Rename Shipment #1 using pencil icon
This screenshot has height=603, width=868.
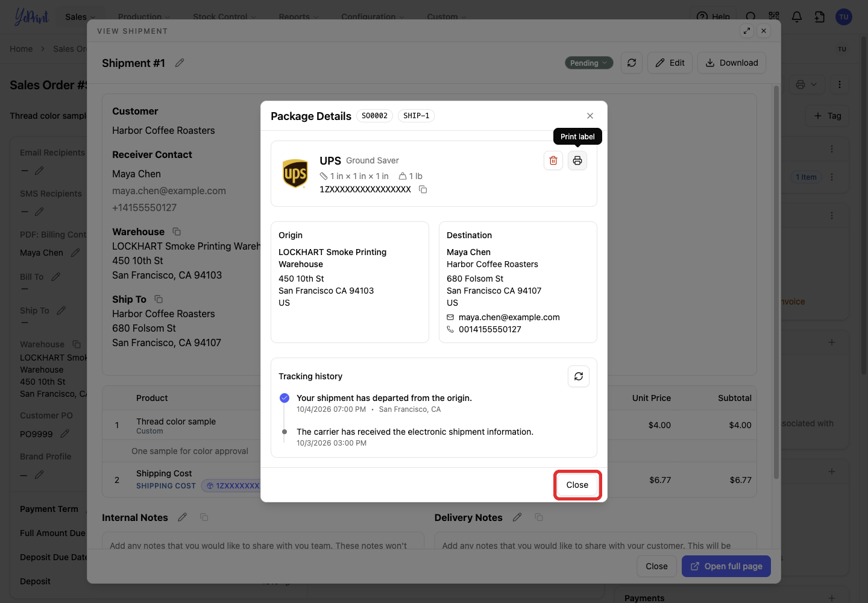click(180, 63)
